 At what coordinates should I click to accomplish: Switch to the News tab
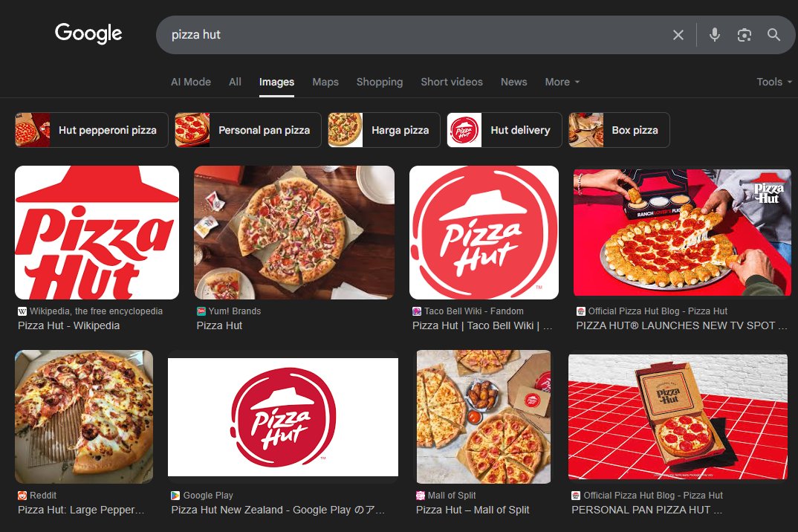click(513, 82)
